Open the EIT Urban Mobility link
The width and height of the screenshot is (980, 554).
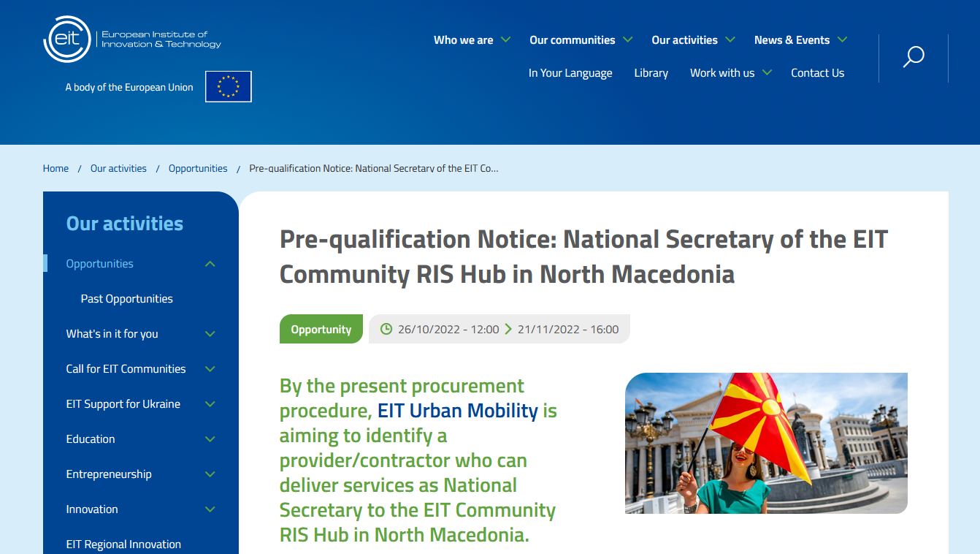(x=458, y=411)
